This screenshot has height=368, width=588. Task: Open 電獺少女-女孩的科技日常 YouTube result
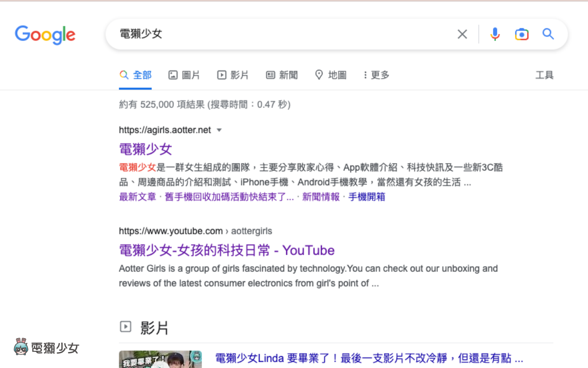[x=227, y=250]
